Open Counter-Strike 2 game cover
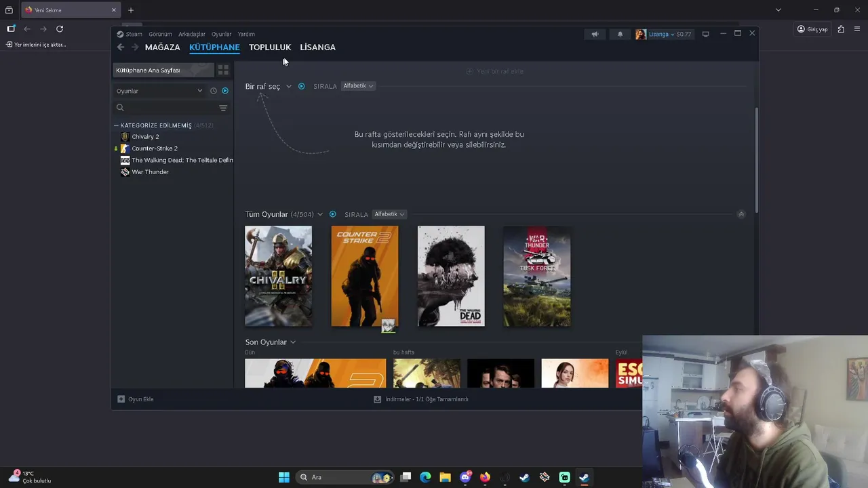The image size is (868, 488). pyautogui.click(x=365, y=276)
